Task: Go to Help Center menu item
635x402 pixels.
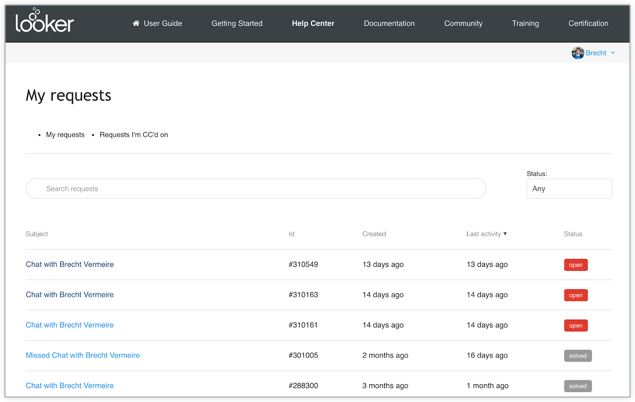Action: 313,23
